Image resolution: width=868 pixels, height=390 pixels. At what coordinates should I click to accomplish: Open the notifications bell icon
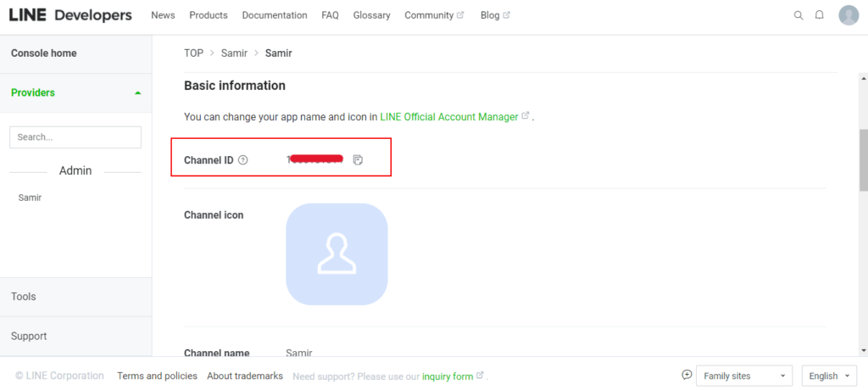point(820,15)
